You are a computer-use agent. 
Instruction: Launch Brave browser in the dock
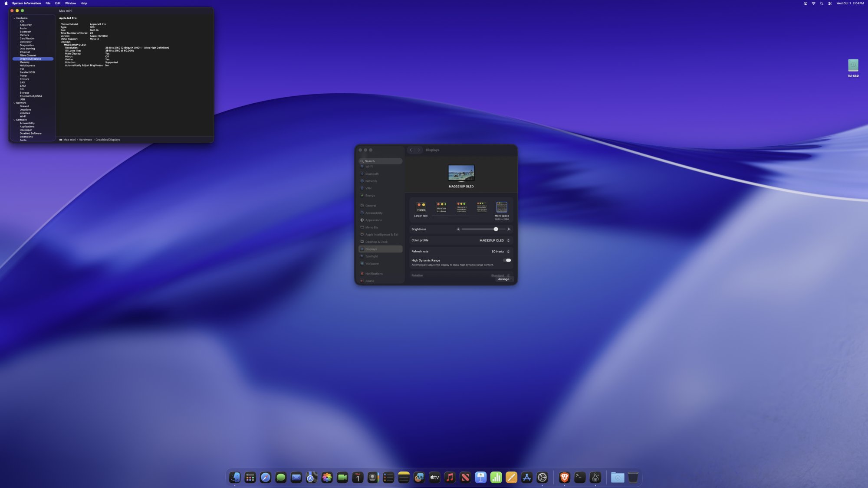tap(564, 478)
